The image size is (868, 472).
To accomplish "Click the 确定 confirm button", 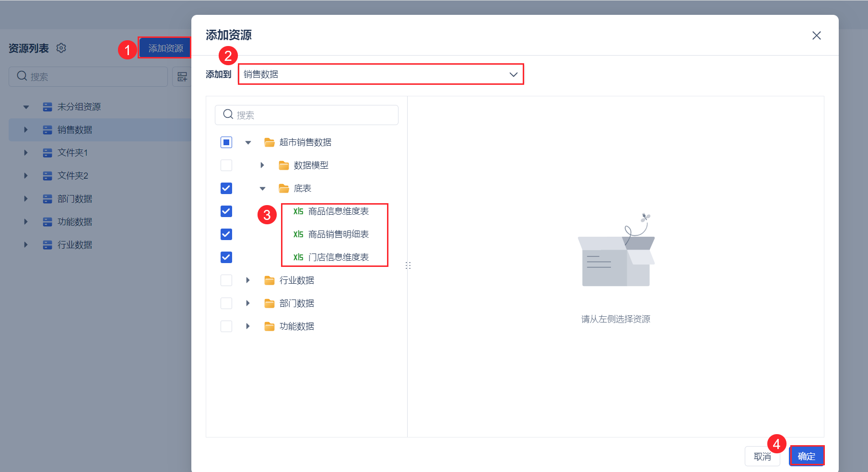I will coord(807,456).
